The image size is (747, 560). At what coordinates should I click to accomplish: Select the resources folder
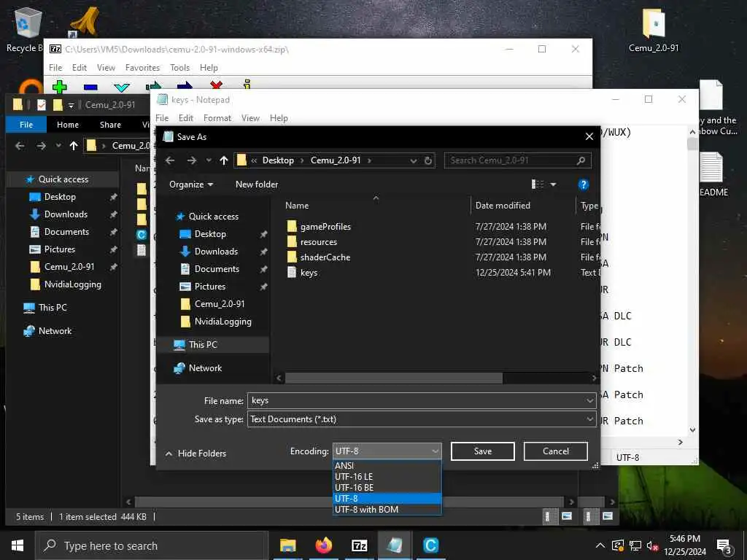coord(318,242)
